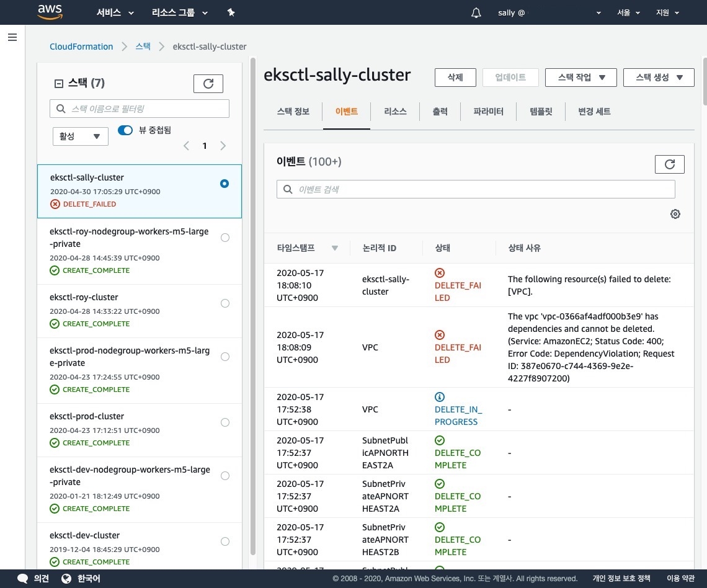Click the pin shortcut icon in navbar
This screenshot has height=588, width=707.
pyautogui.click(x=231, y=12)
